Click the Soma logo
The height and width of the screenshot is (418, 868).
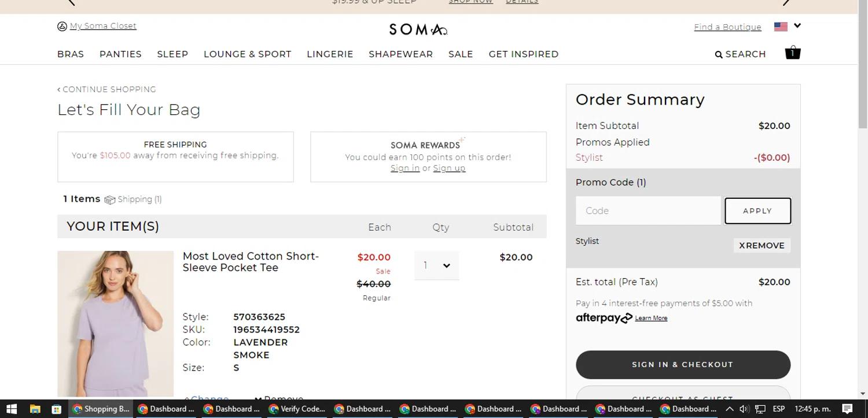418,29
